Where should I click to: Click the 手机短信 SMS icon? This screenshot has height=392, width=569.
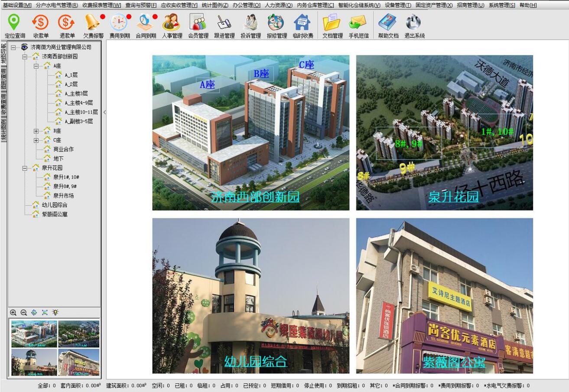[358, 26]
